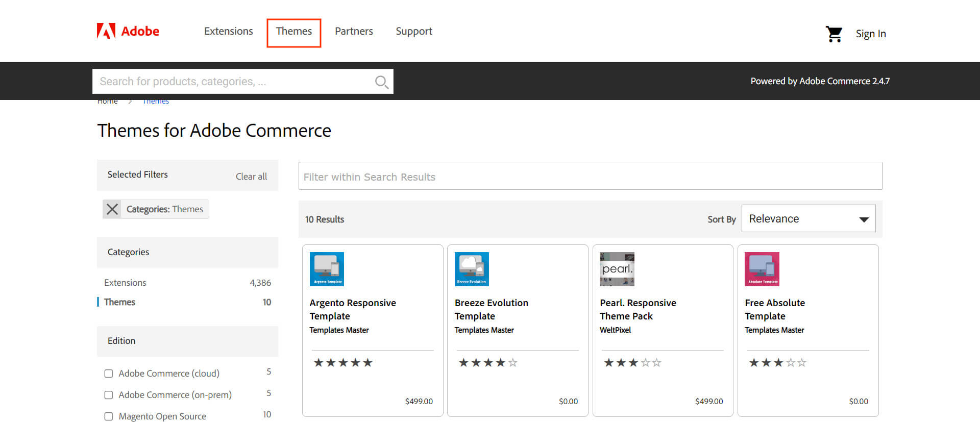Open Pearl. Responsive Theme Pack title

click(x=638, y=309)
